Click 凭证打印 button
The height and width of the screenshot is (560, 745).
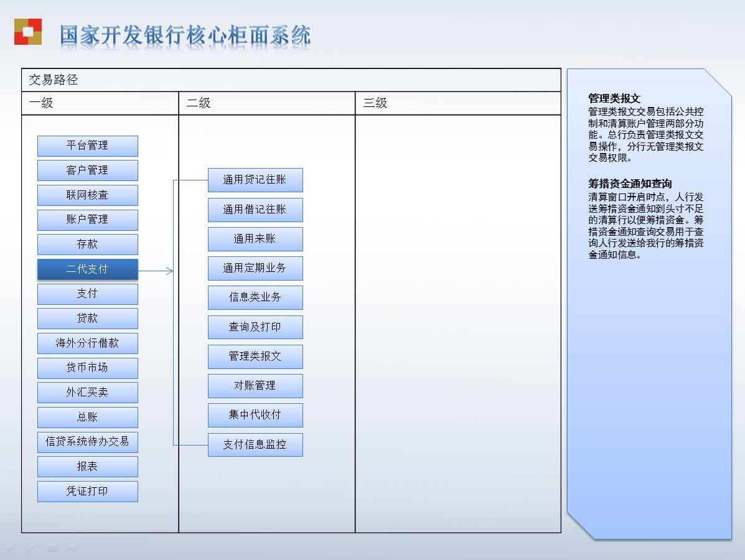click(x=87, y=492)
